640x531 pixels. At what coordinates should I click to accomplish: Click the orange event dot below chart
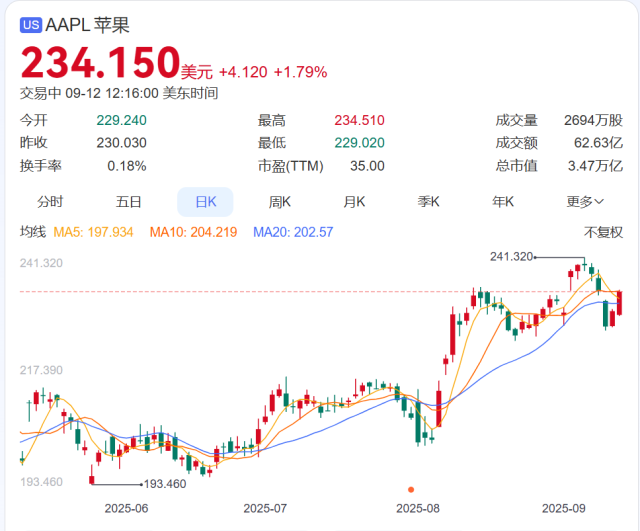[411, 489]
